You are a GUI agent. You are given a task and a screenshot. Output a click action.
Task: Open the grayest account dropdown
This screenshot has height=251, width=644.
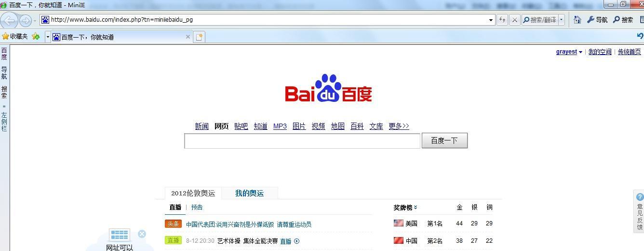(569, 52)
